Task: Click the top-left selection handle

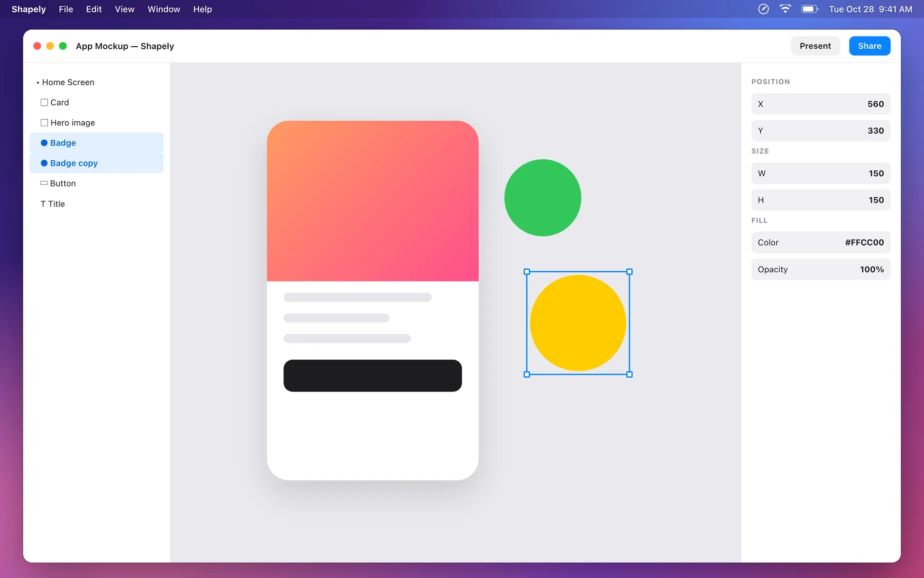Action: coord(527,272)
